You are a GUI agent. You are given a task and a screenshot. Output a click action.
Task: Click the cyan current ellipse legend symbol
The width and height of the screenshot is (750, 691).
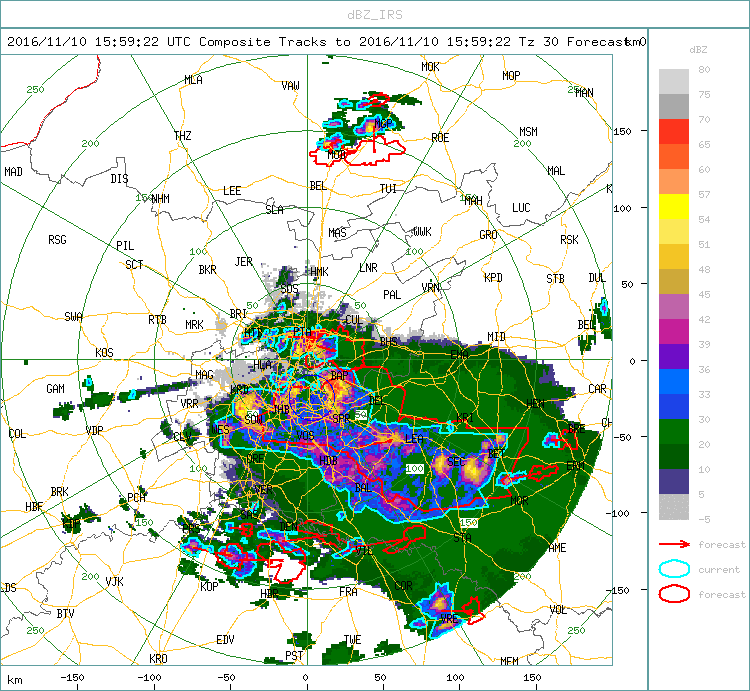coord(674,569)
